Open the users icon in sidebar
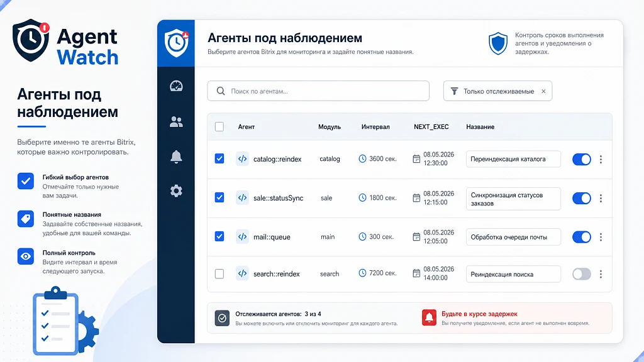644x362 pixels. click(176, 122)
